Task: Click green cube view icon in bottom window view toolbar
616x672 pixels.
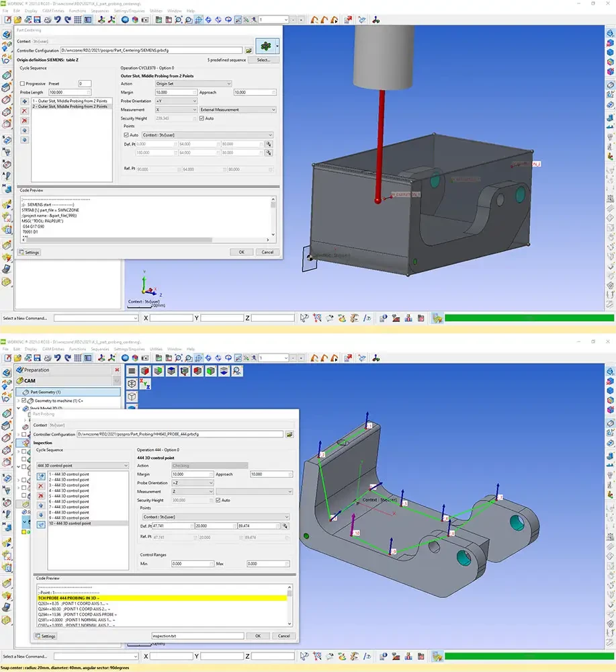Action: coord(158,371)
